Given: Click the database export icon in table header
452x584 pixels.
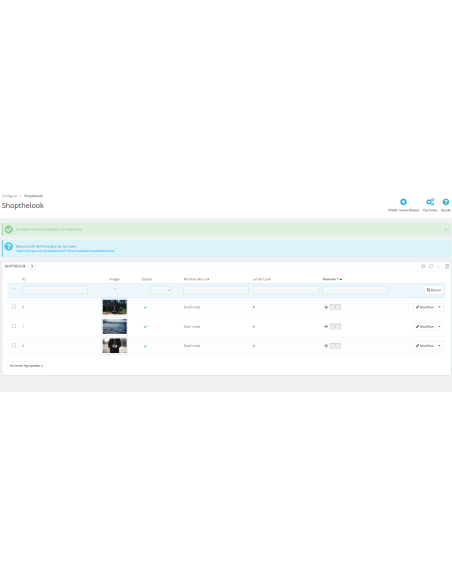Looking at the screenshot, I should point(447,266).
